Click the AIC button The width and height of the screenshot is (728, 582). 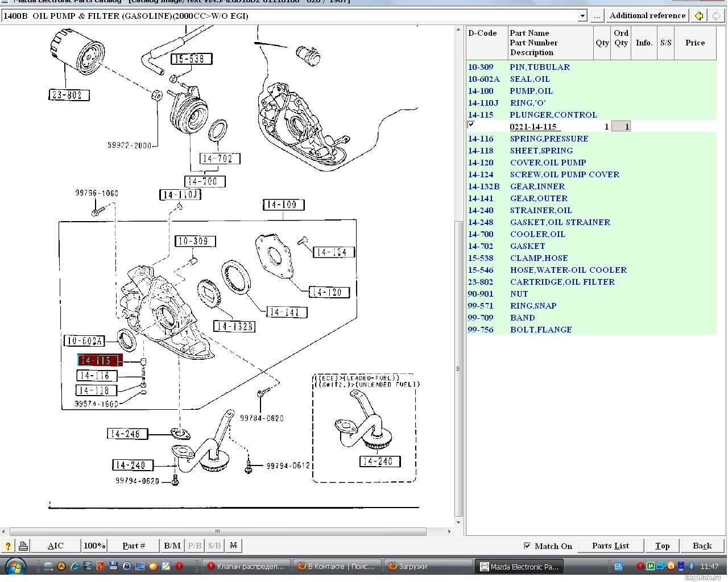click(x=55, y=546)
